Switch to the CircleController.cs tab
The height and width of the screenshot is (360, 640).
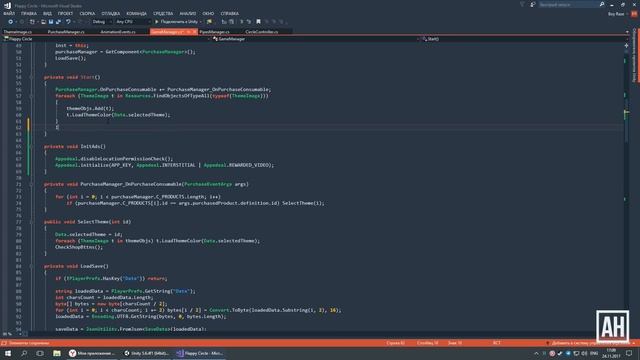pyautogui.click(x=262, y=31)
